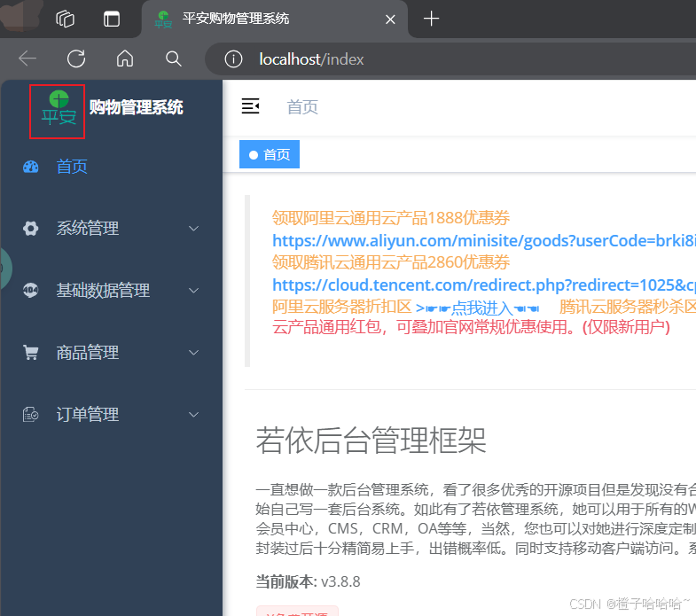Click the 腾讯云服务器秒杀区 text

(627, 307)
